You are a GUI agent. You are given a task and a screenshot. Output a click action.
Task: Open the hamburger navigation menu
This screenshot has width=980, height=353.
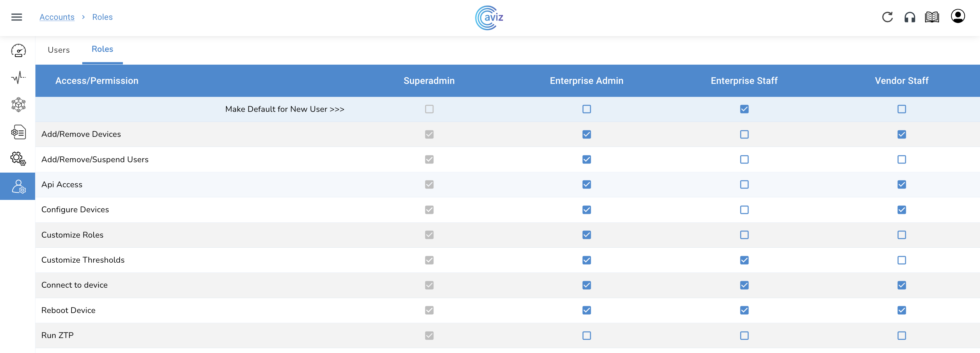click(16, 17)
